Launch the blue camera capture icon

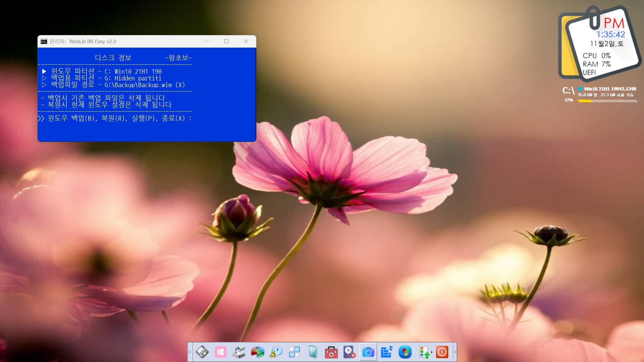(x=368, y=352)
